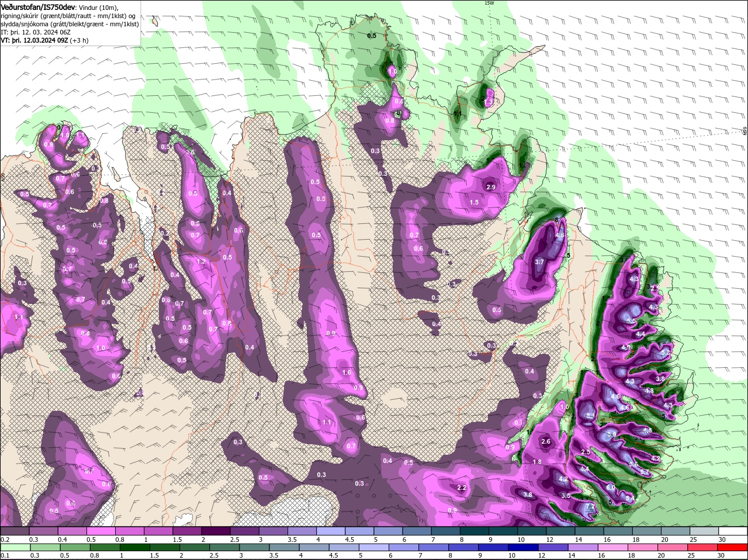
Task: Click the 'slydda/snjókoma' legend description line
Action: (70, 24)
